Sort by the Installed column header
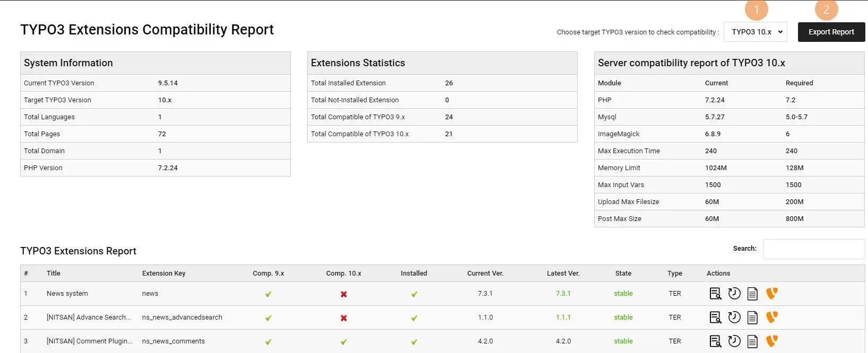This screenshot has width=868, height=353. click(x=414, y=273)
